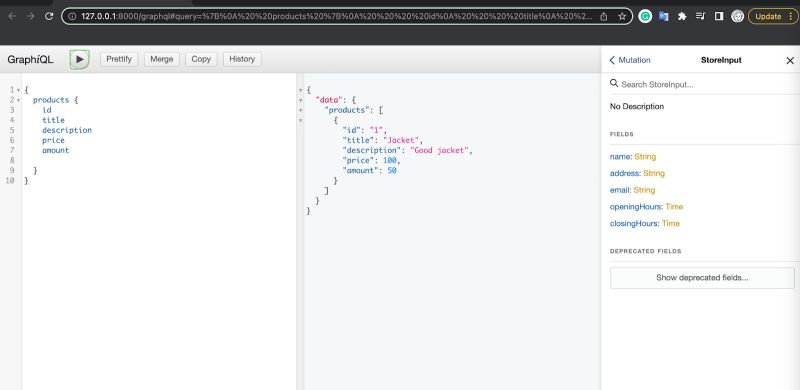Click the description field in query editor
The image size is (800, 390).
coord(67,130)
